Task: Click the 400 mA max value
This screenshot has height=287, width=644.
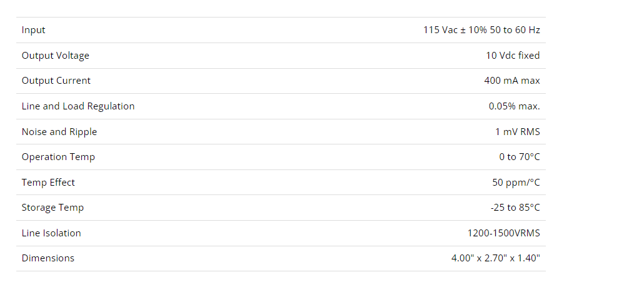Action: (x=511, y=81)
